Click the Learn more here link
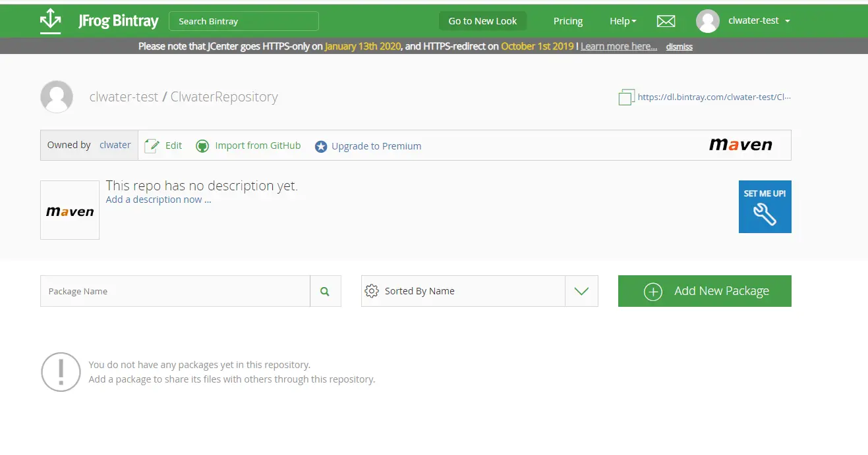 click(x=619, y=46)
